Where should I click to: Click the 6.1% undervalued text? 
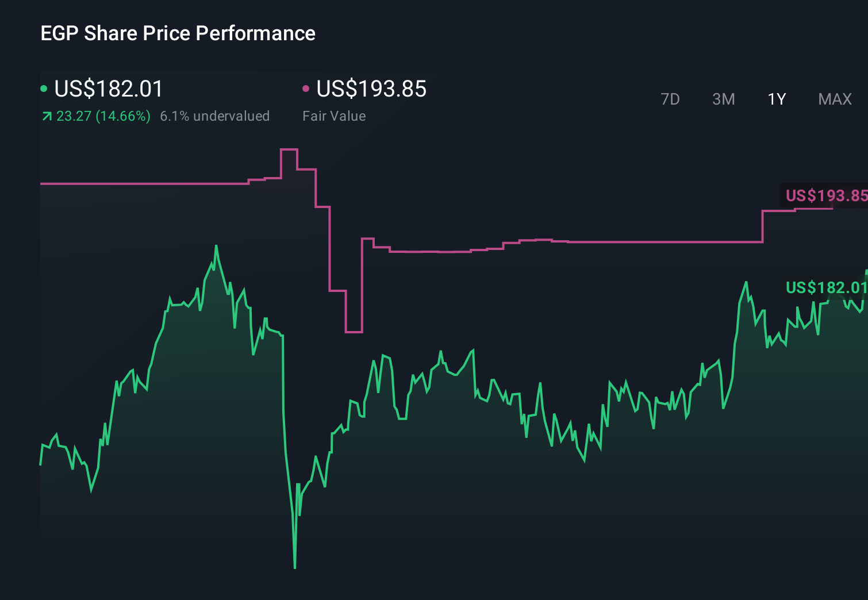click(215, 116)
